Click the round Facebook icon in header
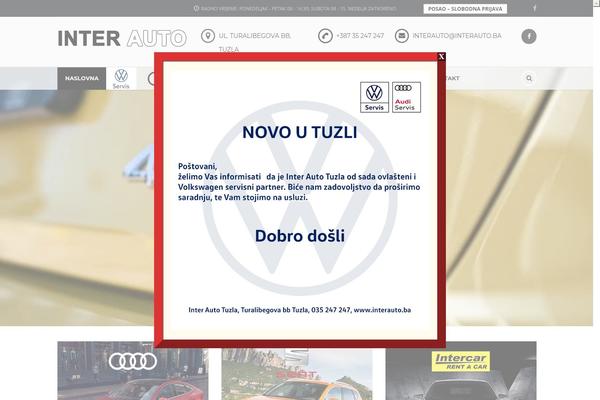 529,36
